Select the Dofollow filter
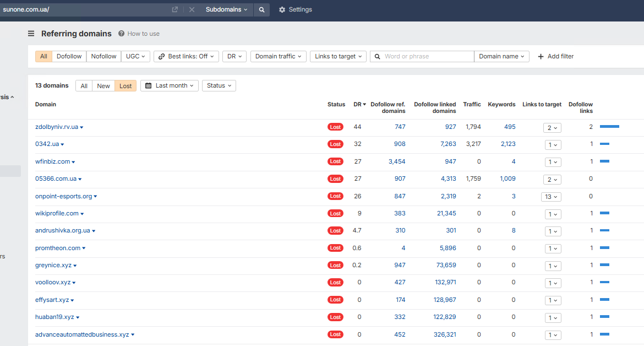 tap(69, 56)
